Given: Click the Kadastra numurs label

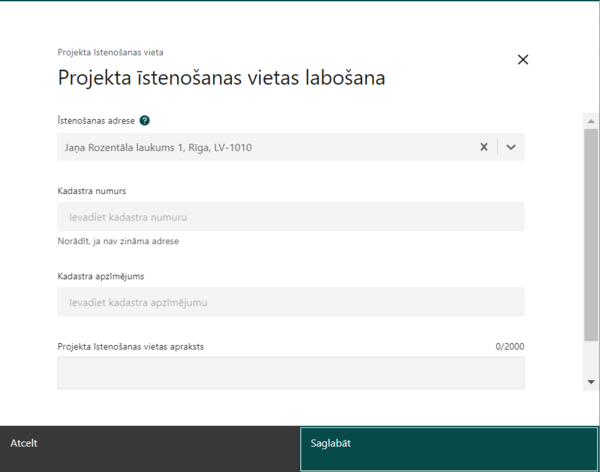Looking at the screenshot, I should [92, 191].
